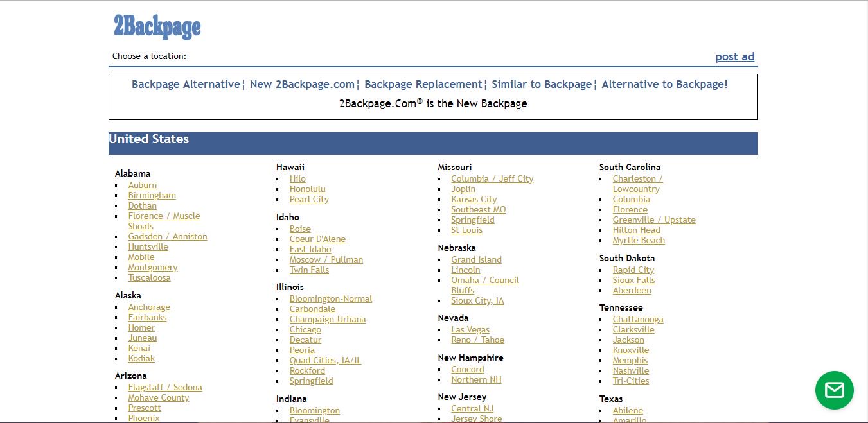Choose Homer under Alaska
The height and width of the screenshot is (423, 868).
141,327
